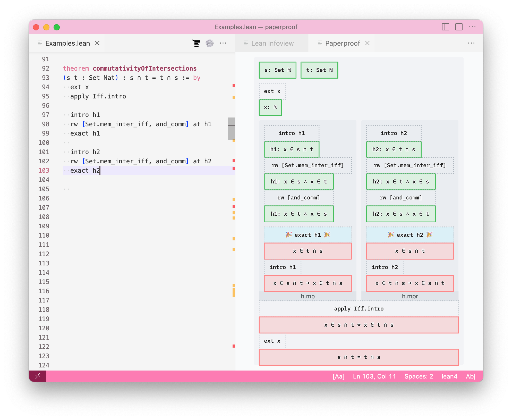The width and height of the screenshot is (512, 420).
Task: Toggle the bottom panel layout icon
Action: [x=459, y=27]
